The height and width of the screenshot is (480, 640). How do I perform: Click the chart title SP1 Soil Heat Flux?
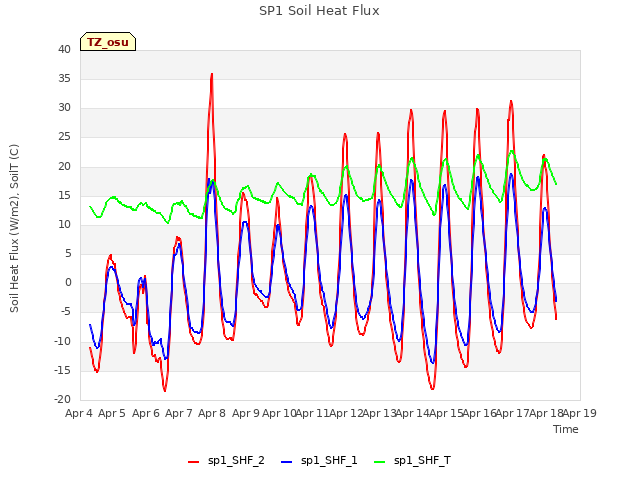(x=319, y=11)
